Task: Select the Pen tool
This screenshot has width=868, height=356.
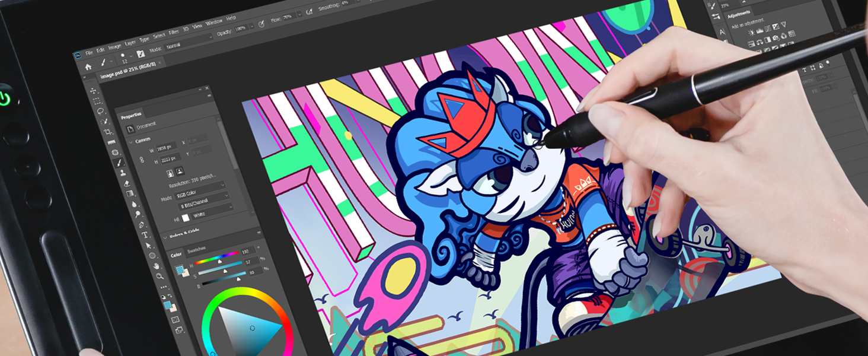Action: 141,225
